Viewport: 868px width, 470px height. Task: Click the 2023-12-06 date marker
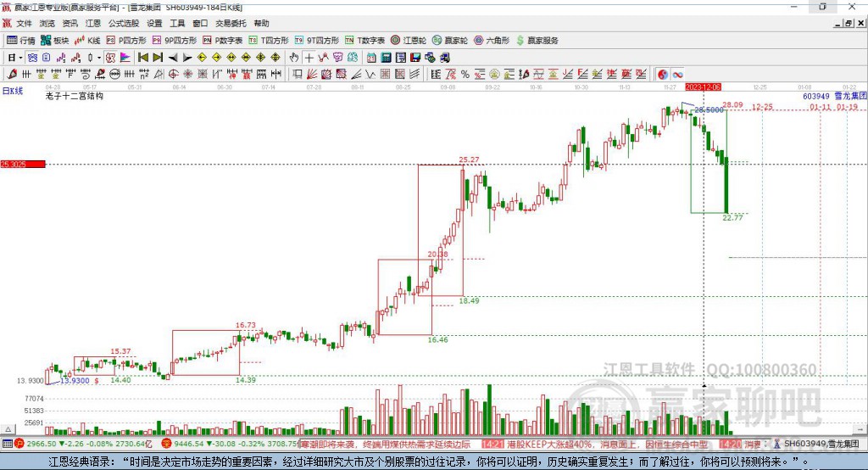(x=703, y=87)
